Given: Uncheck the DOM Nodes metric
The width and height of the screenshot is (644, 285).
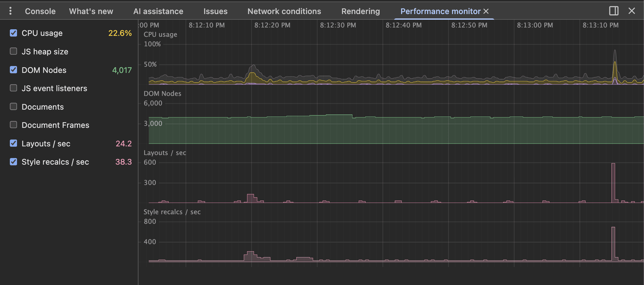Looking at the screenshot, I should coord(13,70).
